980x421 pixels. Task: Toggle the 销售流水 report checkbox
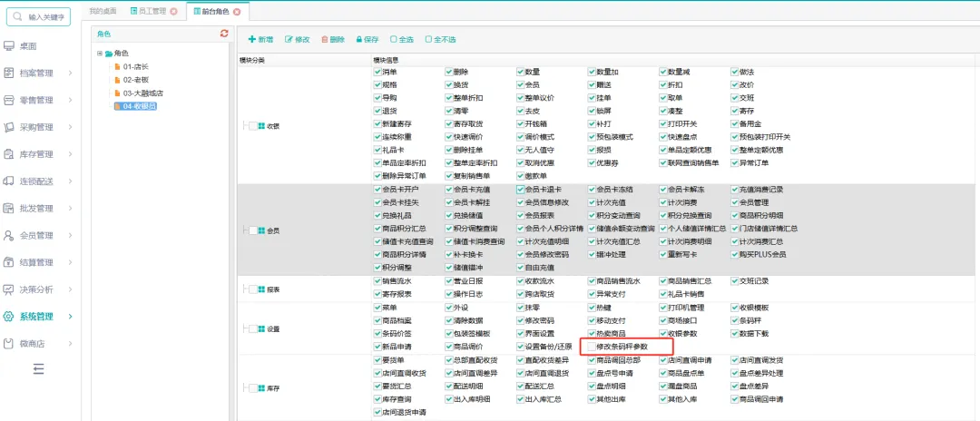377,281
